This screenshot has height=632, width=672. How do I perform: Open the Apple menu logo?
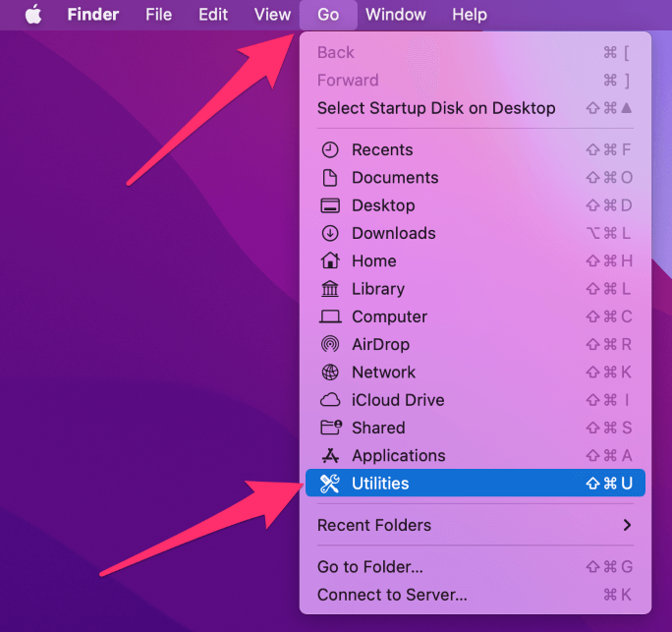click(x=33, y=14)
